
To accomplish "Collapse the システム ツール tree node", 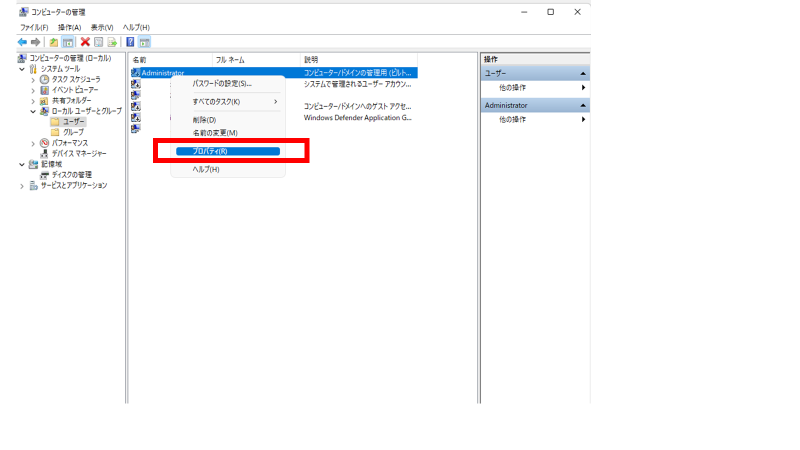I will 22,69.
